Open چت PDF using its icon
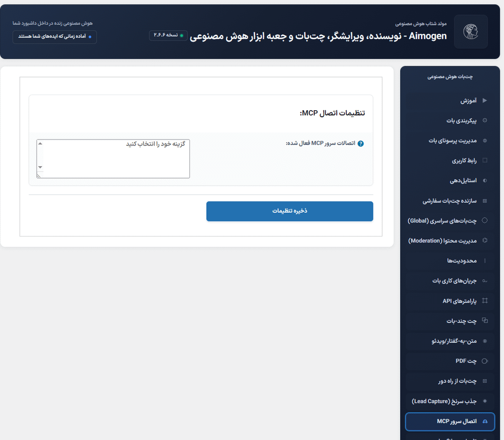The height and width of the screenshot is (440, 504). point(484,361)
